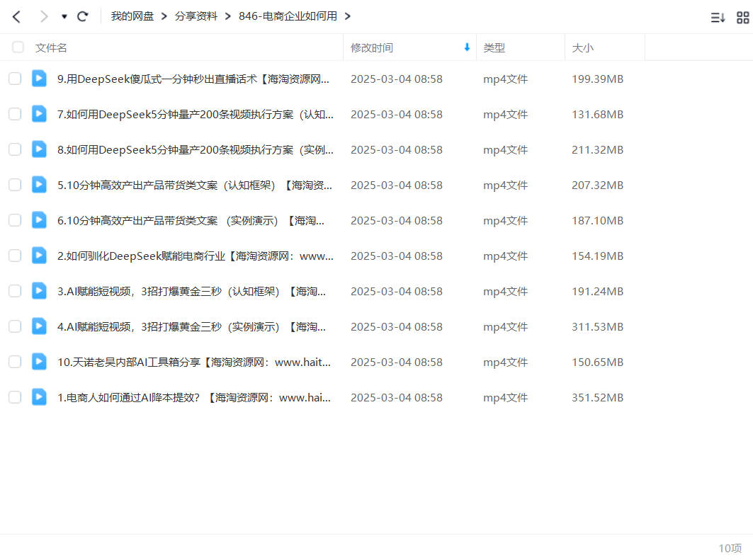Select file name 9.用DeepSeek傻瓜式一分钟秒出直播话术
Image resolution: width=753 pixels, height=560 pixels.
193,79
